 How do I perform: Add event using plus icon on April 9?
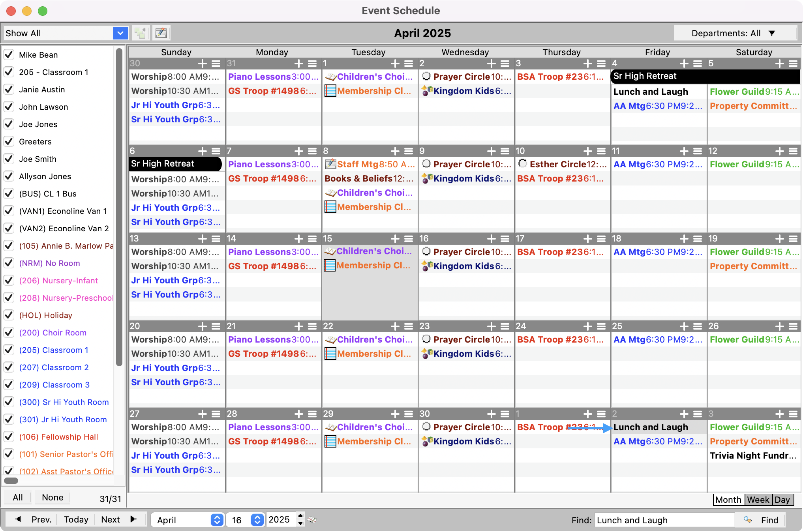coord(491,151)
